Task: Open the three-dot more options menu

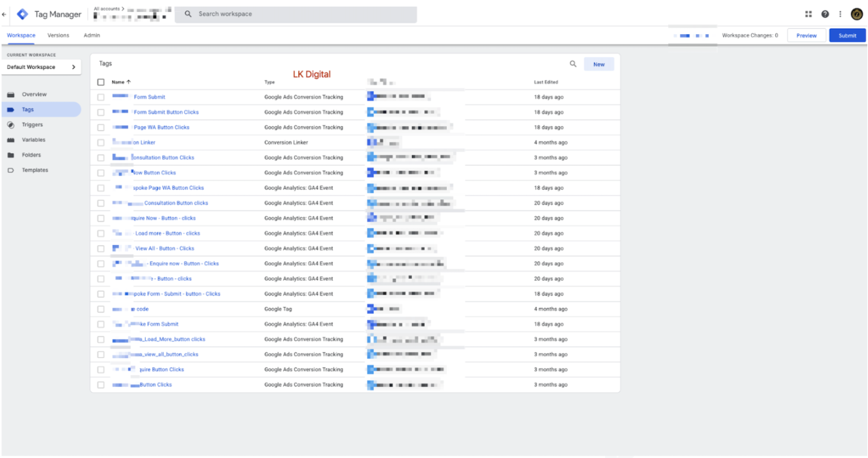Action: pos(840,14)
